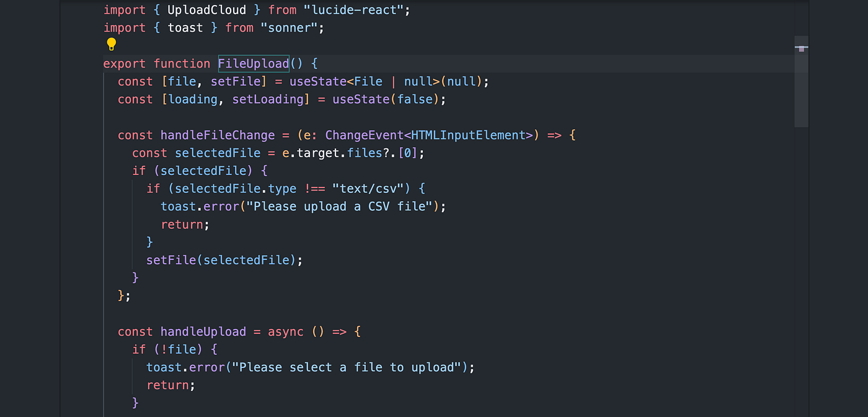The height and width of the screenshot is (417, 868).
Task: Click the "lucide-react" module string
Action: click(353, 10)
